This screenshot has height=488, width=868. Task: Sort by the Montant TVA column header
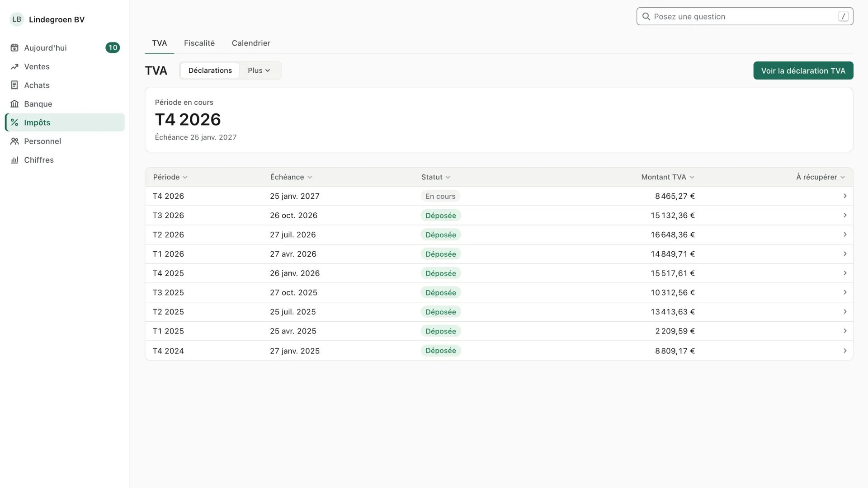click(668, 177)
